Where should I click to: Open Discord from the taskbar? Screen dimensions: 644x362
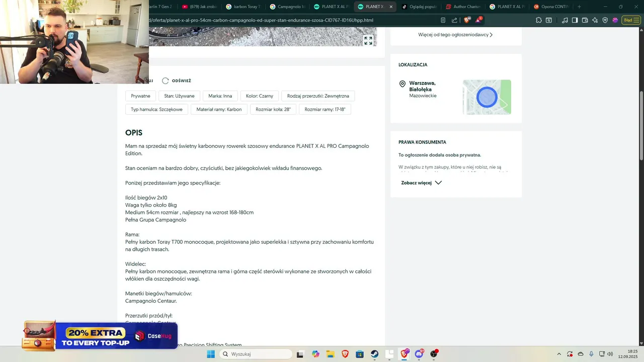(x=419, y=354)
